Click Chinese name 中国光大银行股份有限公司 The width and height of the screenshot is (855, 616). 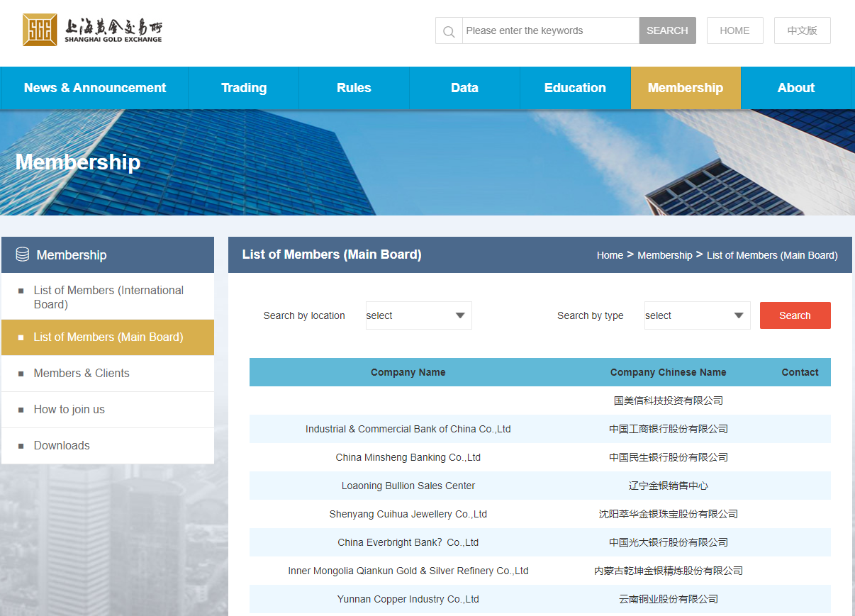pos(669,542)
